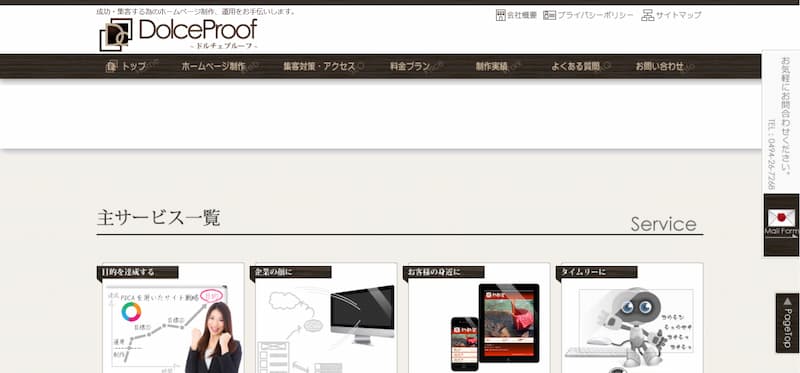Open the プライバシーポリシー link
This screenshot has width=800, height=373.
[x=595, y=15]
